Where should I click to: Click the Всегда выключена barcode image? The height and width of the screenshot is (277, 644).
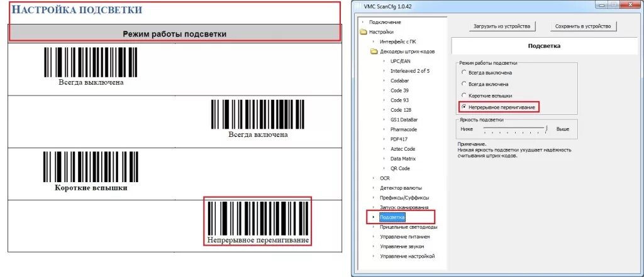(x=91, y=62)
